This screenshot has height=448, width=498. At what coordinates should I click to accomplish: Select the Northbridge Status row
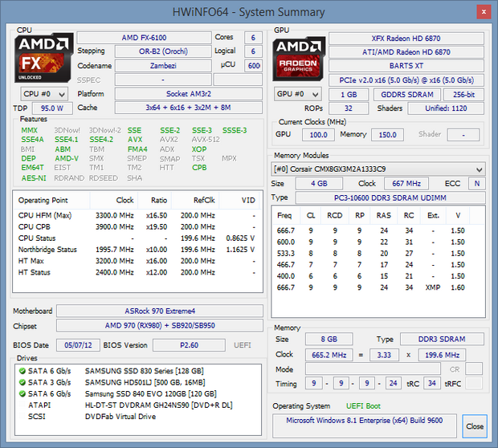click(x=137, y=250)
